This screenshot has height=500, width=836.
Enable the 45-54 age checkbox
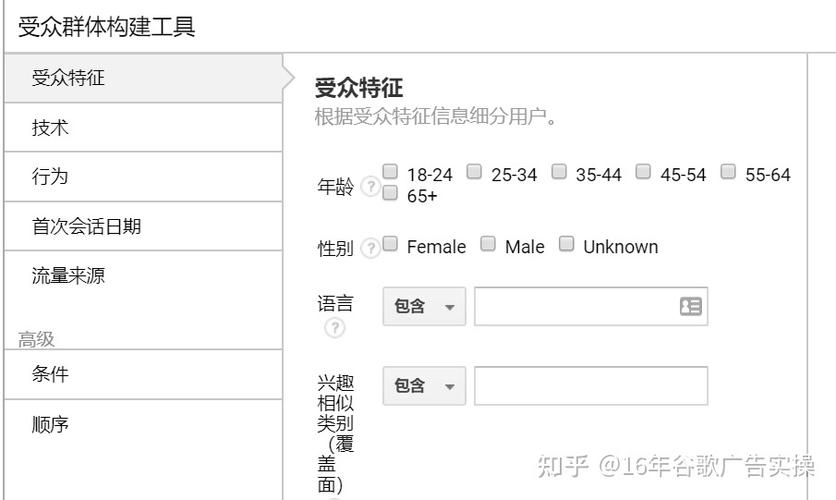[x=644, y=171]
